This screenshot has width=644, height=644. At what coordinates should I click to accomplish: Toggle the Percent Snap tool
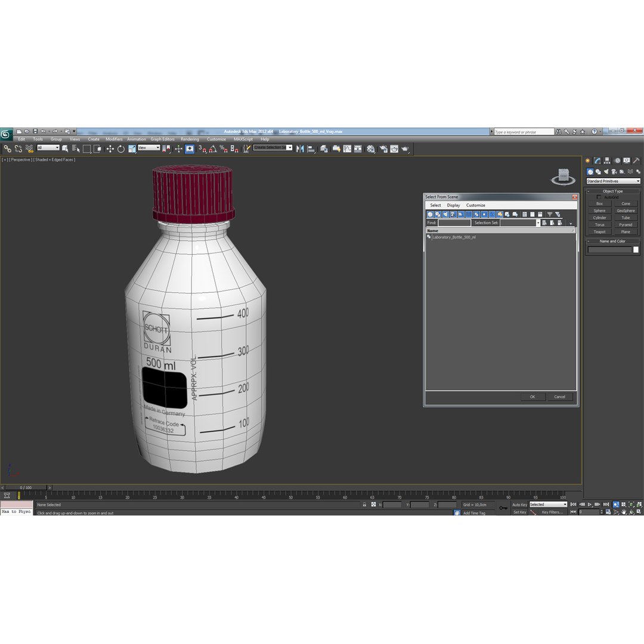224,148
